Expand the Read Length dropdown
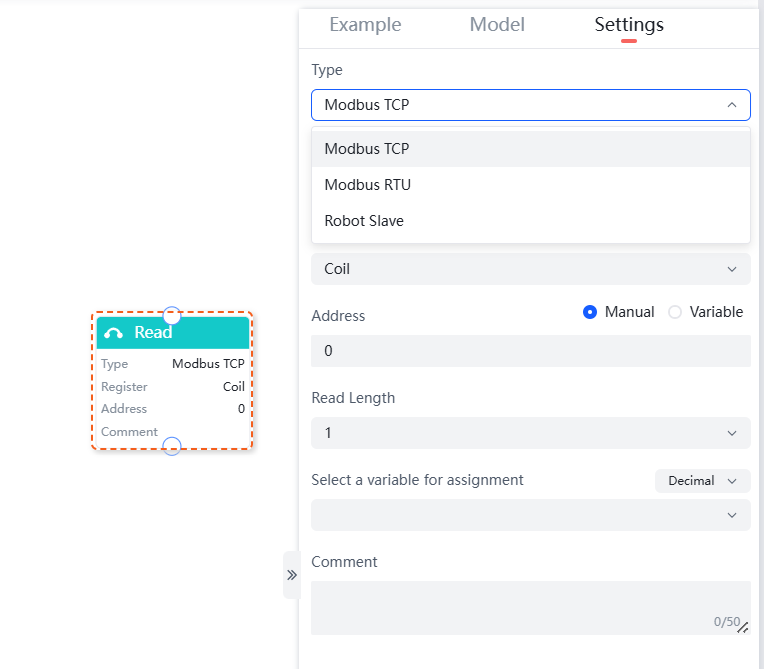 [530, 433]
